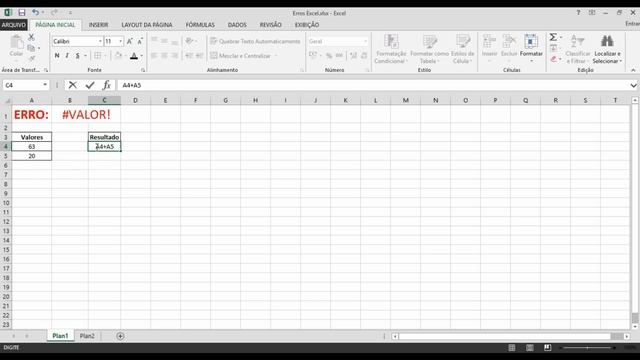Image resolution: width=640 pixels, height=360 pixels.
Task: Select the Valores header cell
Action: tap(31, 137)
